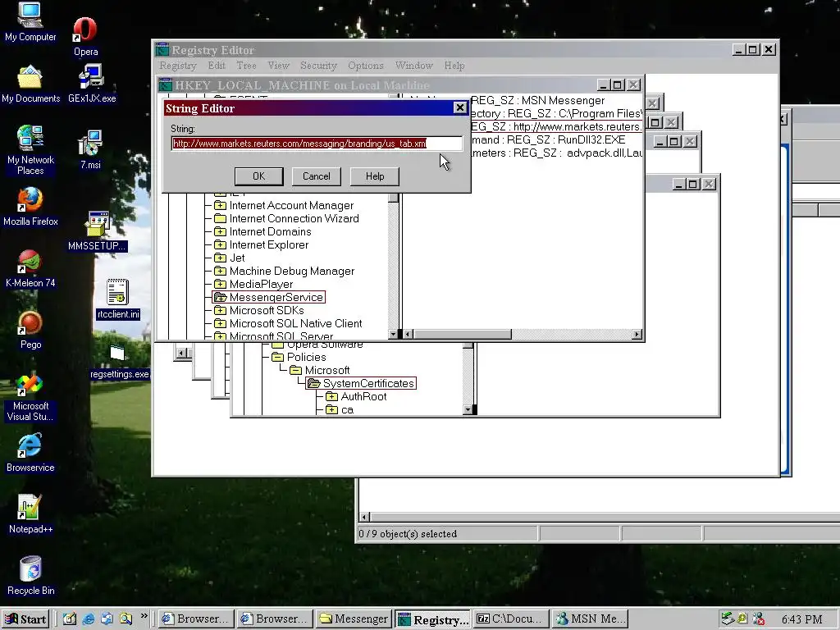Click Outlook Express quick launch icon
The image size is (840, 630).
(x=107, y=619)
